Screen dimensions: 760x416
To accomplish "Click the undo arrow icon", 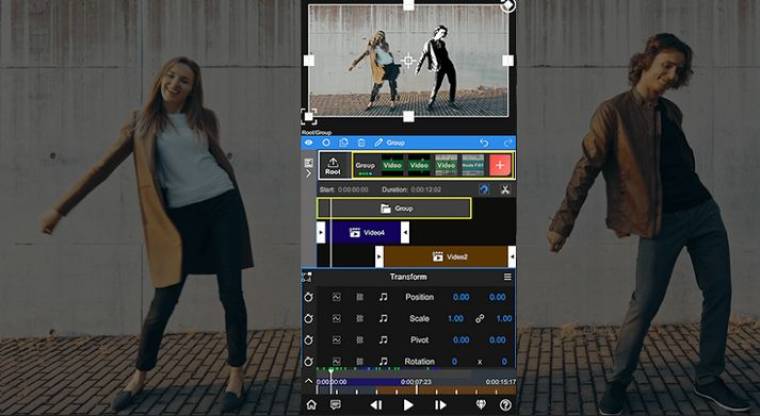I will pyautogui.click(x=484, y=143).
